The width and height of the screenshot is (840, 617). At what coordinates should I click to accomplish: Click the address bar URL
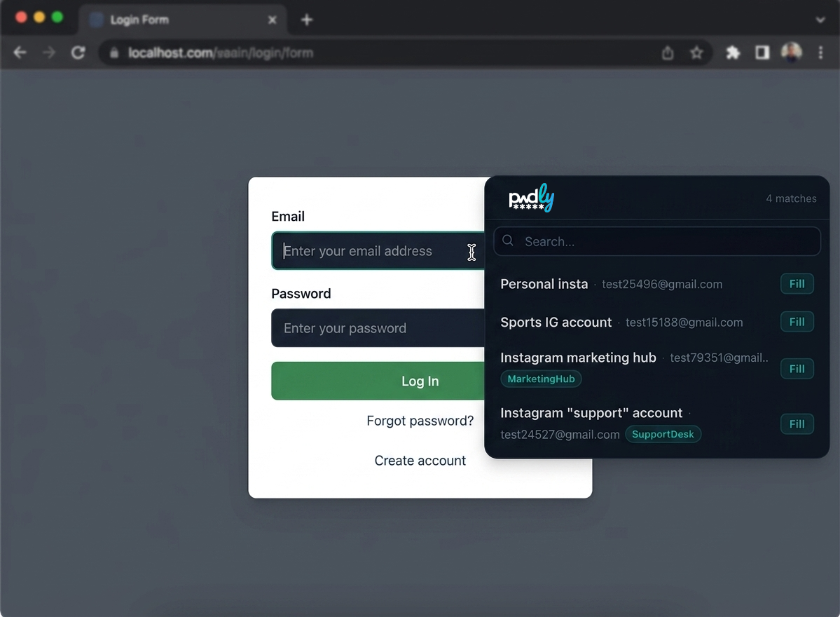point(221,53)
